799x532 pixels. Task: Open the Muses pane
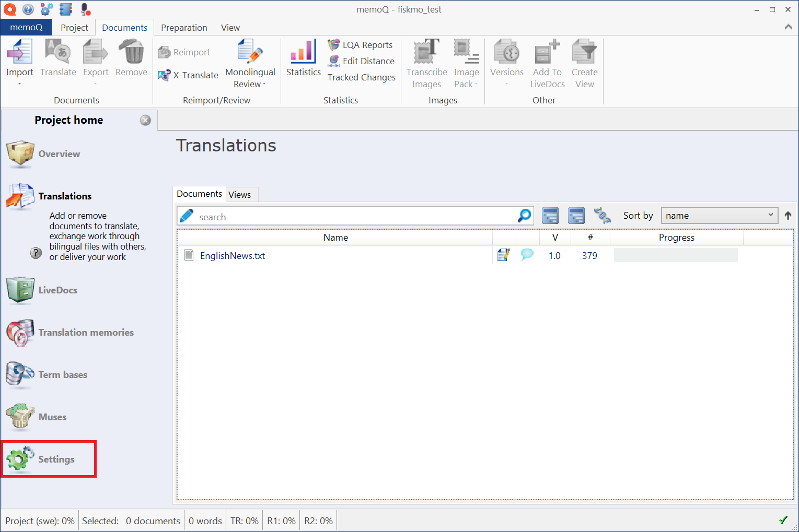pyautogui.click(x=37, y=417)
